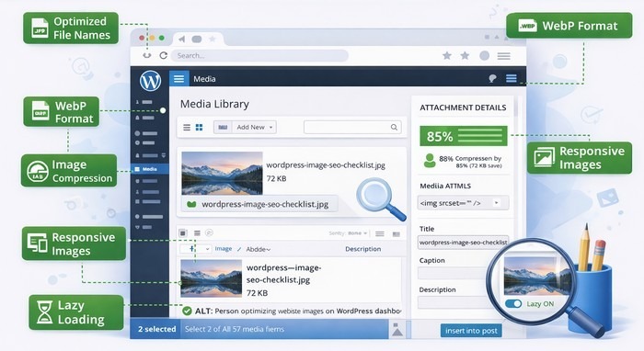Click the green icon in filename chip

pyautogui.click(x=191, y=204)
